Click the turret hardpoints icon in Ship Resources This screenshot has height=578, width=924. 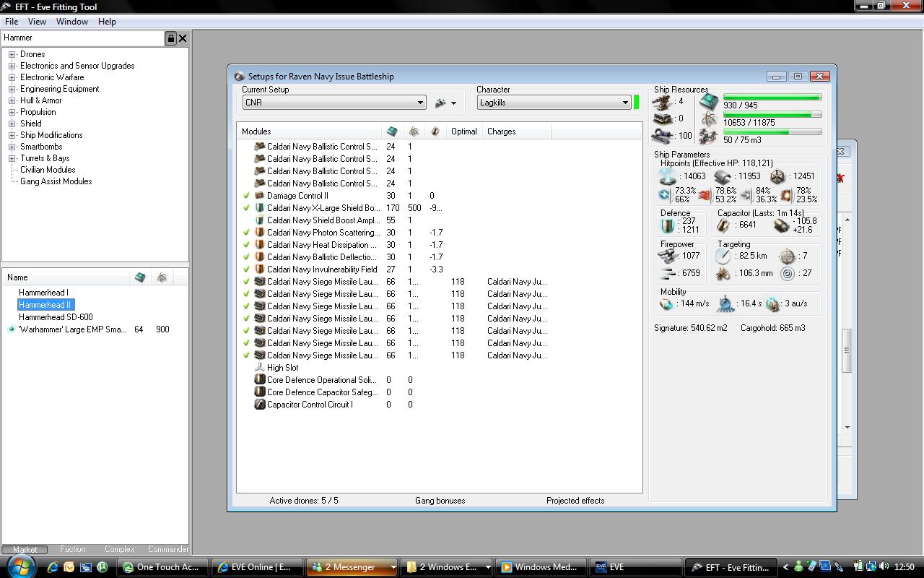point(663,102)
